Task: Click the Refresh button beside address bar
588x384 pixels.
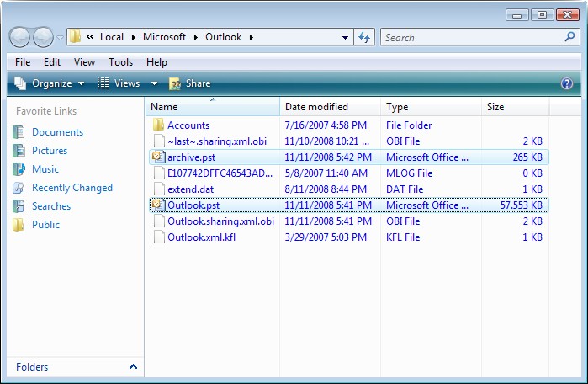Action: tap(364, 37)
